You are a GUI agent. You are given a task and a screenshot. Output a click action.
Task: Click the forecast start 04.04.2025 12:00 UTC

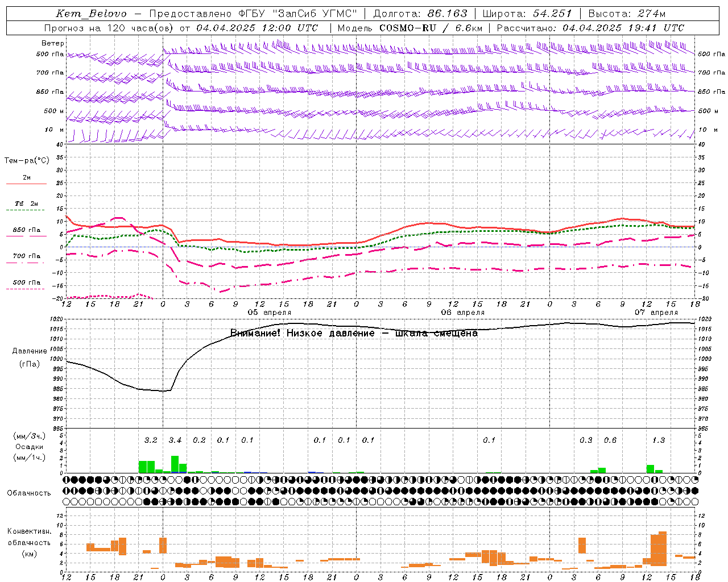(257, 28)
